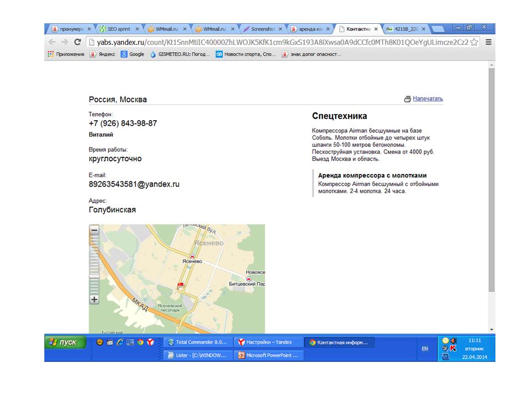532x399 pixels.
Task: Switch to the аренда ко tab
Action: [310, 29]
